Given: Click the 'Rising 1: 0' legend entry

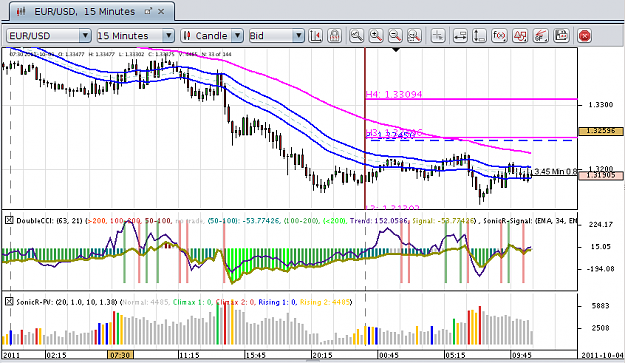Looking at the screenshot, I should point(277,302).
